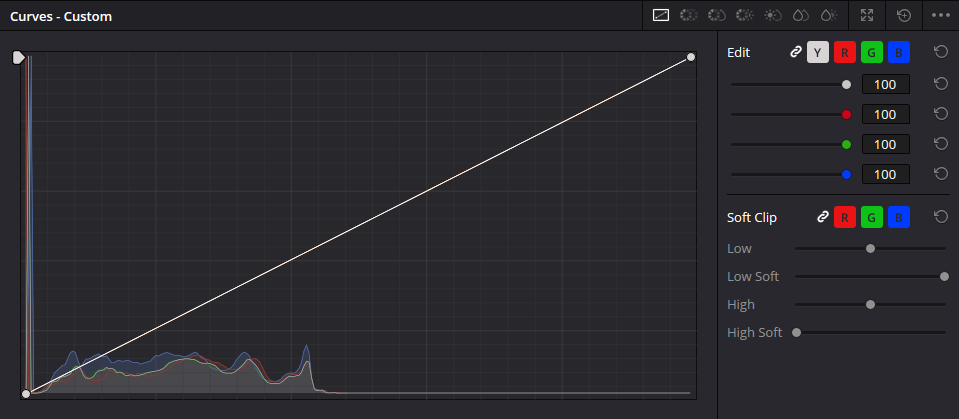Reset the green intensity value
959x419 pixels.
pyautogui.click(x=941, y=144)
